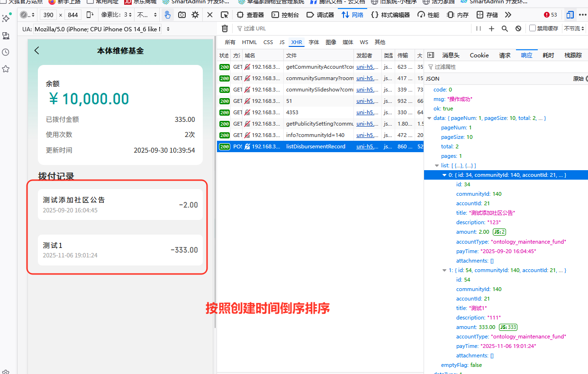
Task: Collapse list item 0 in JSON tree
Action: click(444, 175)
